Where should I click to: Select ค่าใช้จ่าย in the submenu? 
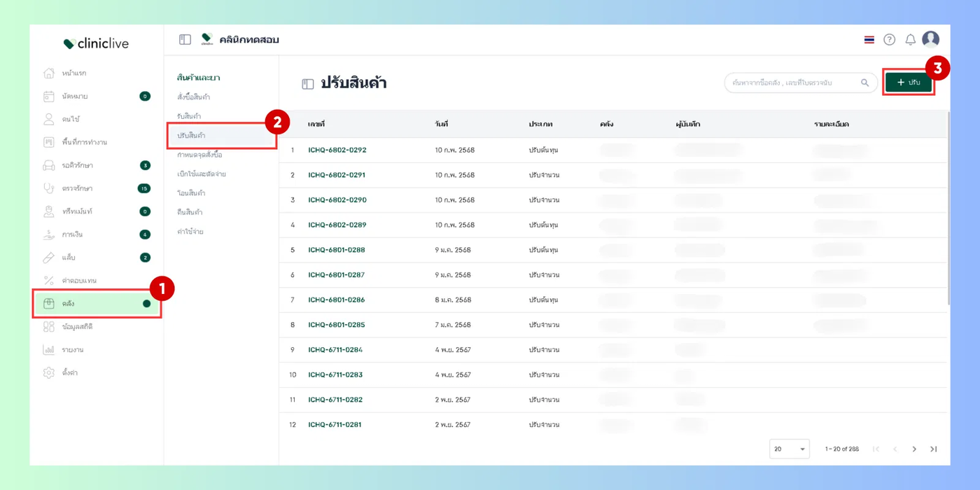coord(190,232)
